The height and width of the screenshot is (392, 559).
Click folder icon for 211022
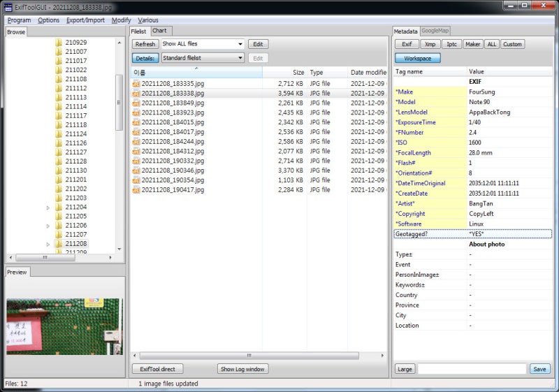pos(59,70)
